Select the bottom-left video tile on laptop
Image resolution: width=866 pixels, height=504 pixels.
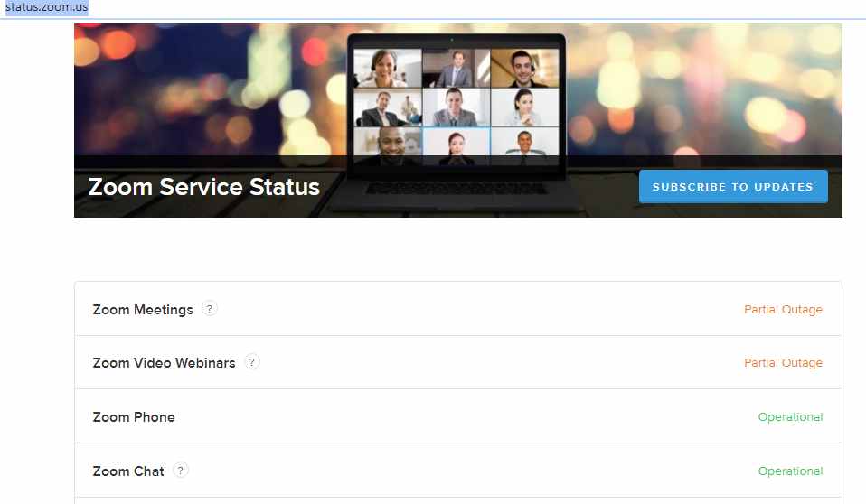[387, 145]
